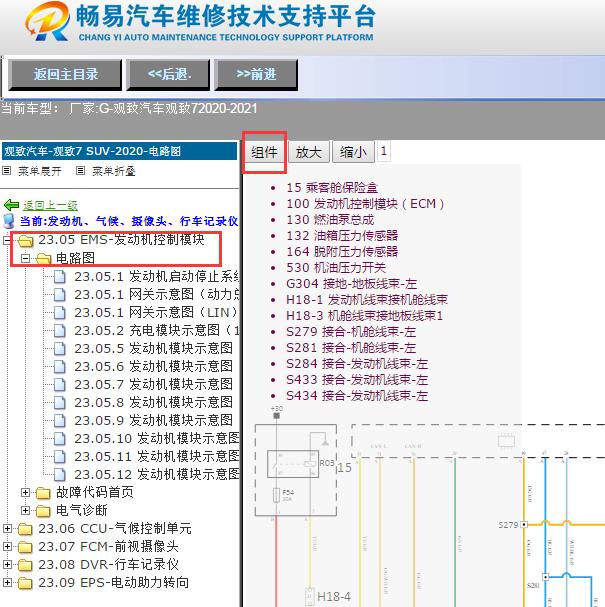Select S281 接合-机舱线束-左

pyautogui.click(x=351, y=348)
